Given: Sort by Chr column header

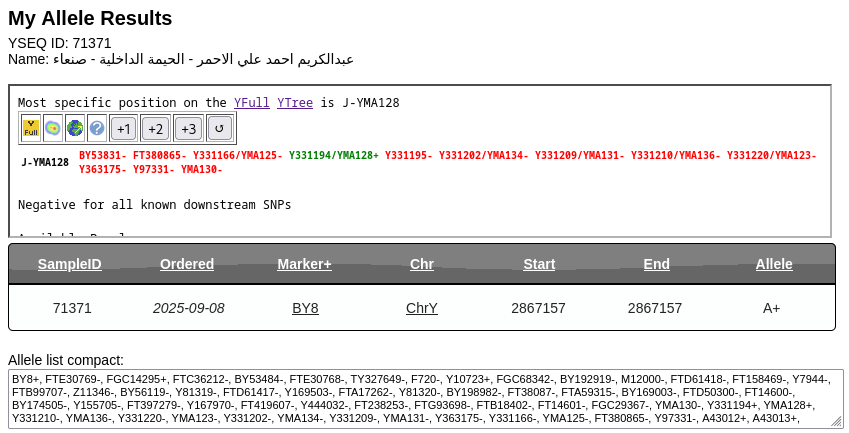Looking at the screenshot, I should (x=422, y=264).
